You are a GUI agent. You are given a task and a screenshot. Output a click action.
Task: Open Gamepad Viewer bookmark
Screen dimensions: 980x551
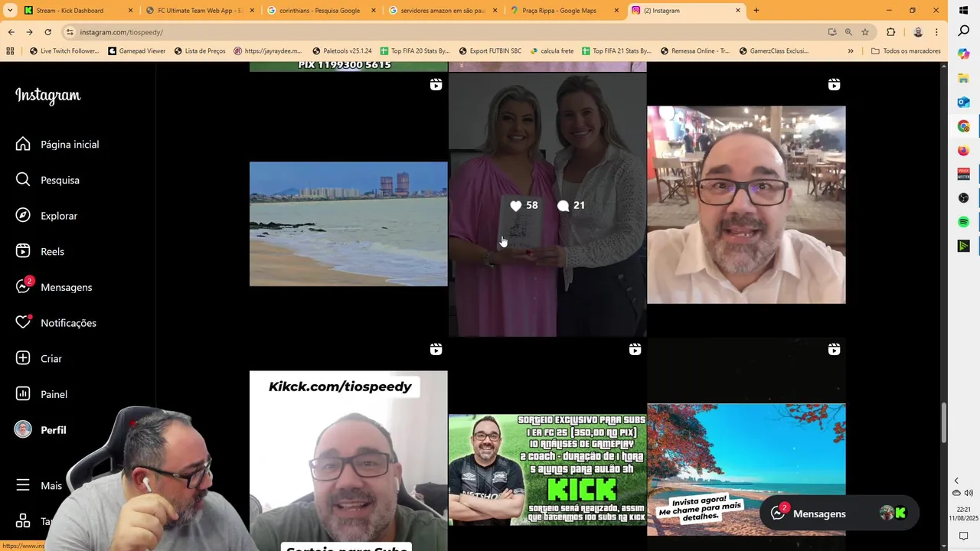coord(137,51)
